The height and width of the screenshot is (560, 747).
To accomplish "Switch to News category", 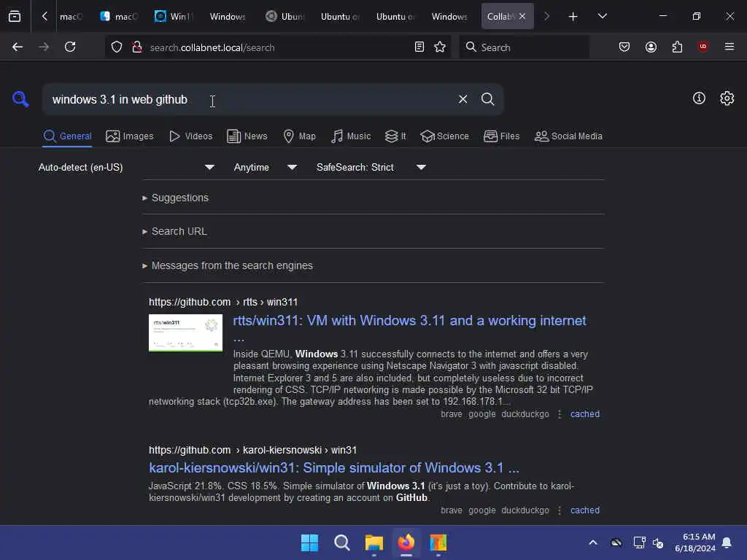I will pos(247,136).
